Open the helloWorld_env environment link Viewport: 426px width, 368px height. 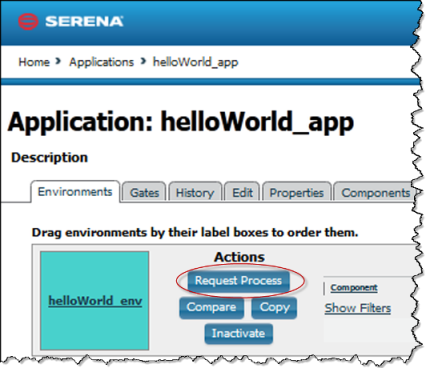pyautogui.click(x=95, y=301)
